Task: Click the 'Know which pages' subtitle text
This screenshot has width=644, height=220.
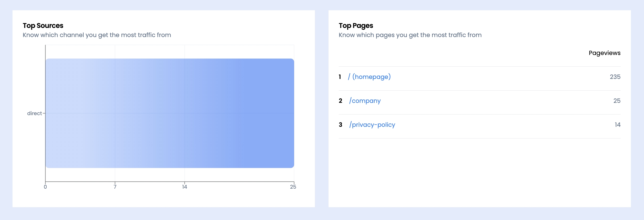Action: pyautogui.click(x=410, y=35)
